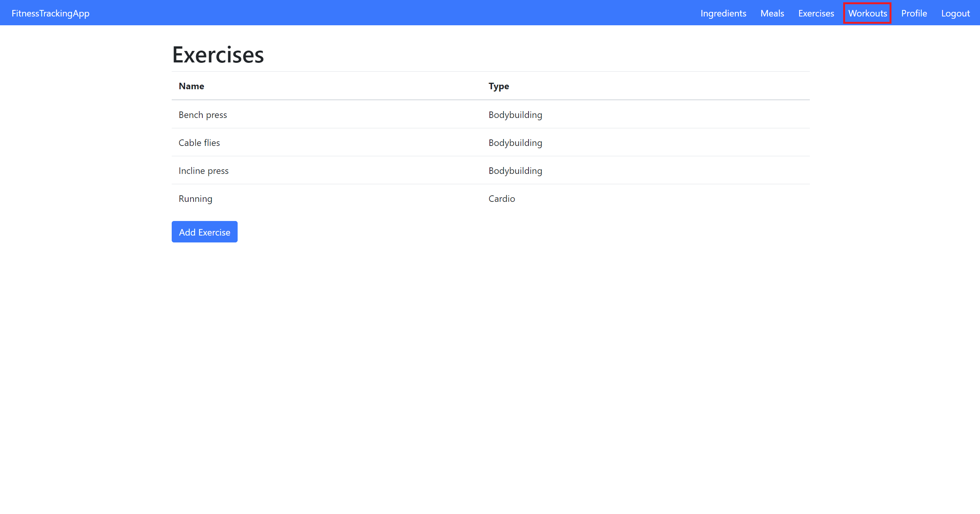Click the Incline press exercise name
This screenshot has height=514, width=980.
[x=204, y=171]
